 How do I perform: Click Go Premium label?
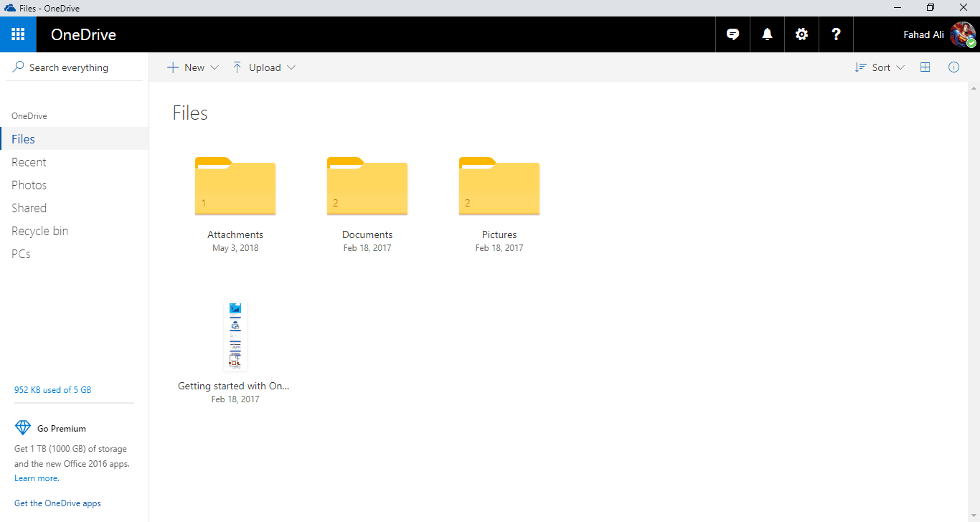(62, 429)
